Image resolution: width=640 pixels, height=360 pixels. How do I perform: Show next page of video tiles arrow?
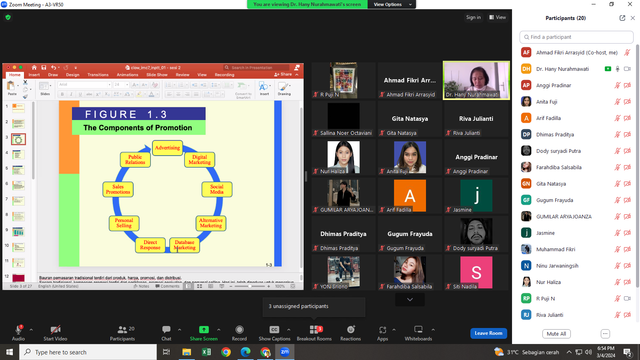pos(410,300)
